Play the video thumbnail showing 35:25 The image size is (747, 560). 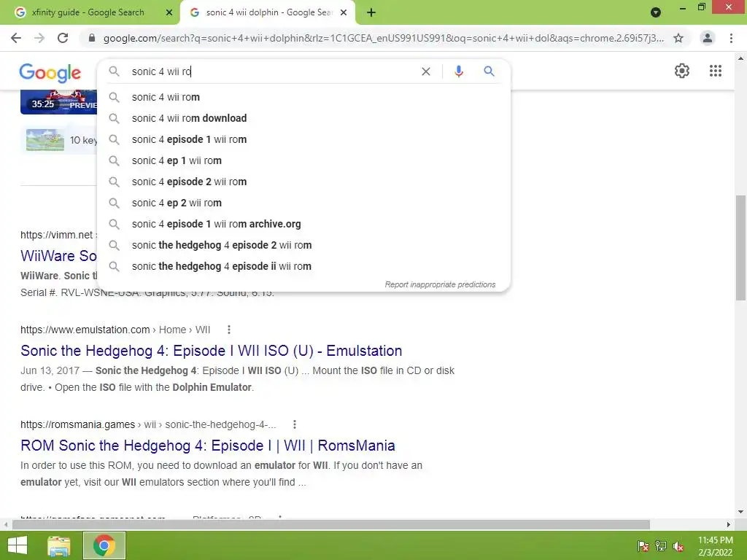click(58, 102)
